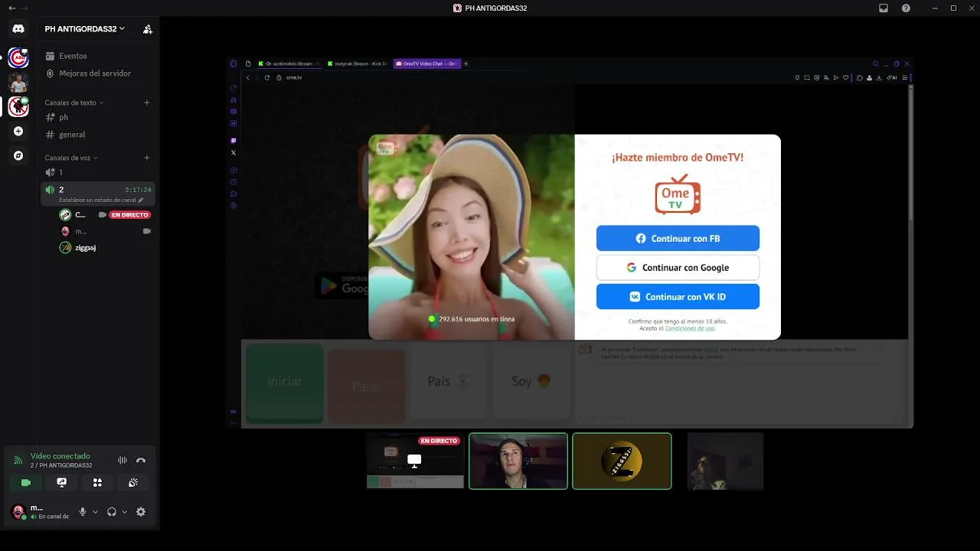Click Continuar con Google button
The height and width of the screenshot is (551, 980).
pos(678,267)
